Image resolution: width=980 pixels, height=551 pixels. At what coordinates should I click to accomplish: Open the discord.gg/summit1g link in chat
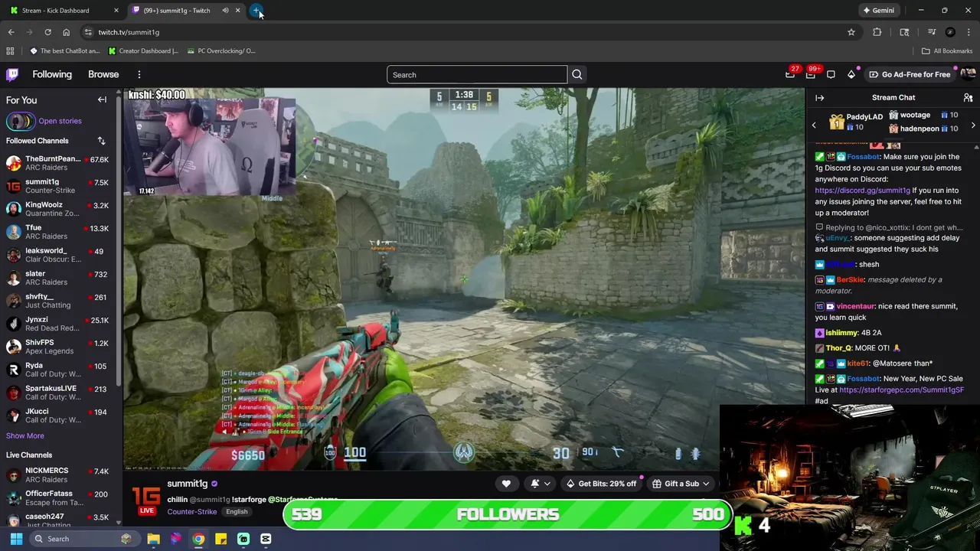click(x=862, y=191)
